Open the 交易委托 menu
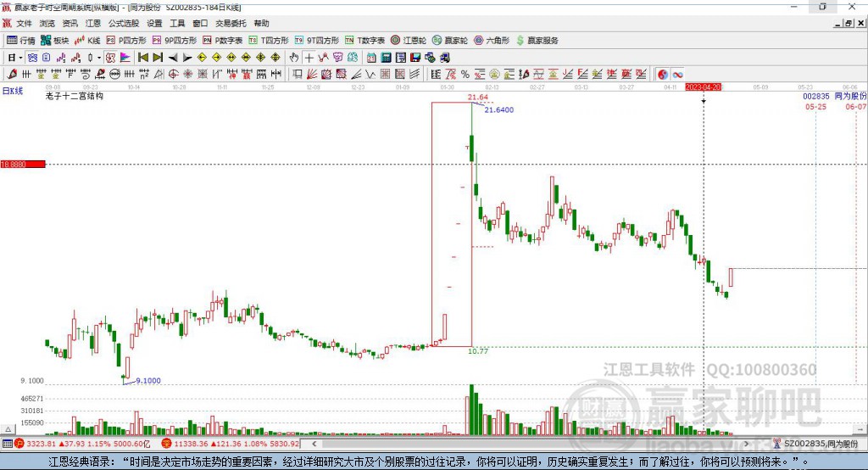The width and height of the screenshot is (868, 470). pos(231,23)
